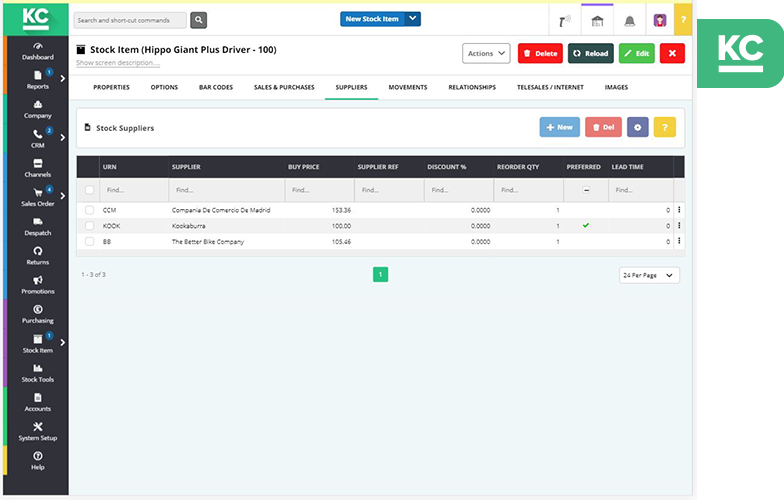Click the red close X button
784x500 pixels.
coord(672,53)
